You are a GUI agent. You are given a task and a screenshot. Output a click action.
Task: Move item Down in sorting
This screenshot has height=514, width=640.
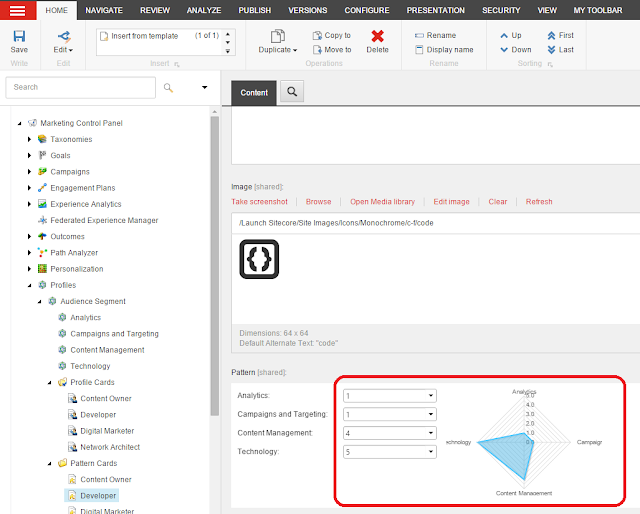pos(516,50)
